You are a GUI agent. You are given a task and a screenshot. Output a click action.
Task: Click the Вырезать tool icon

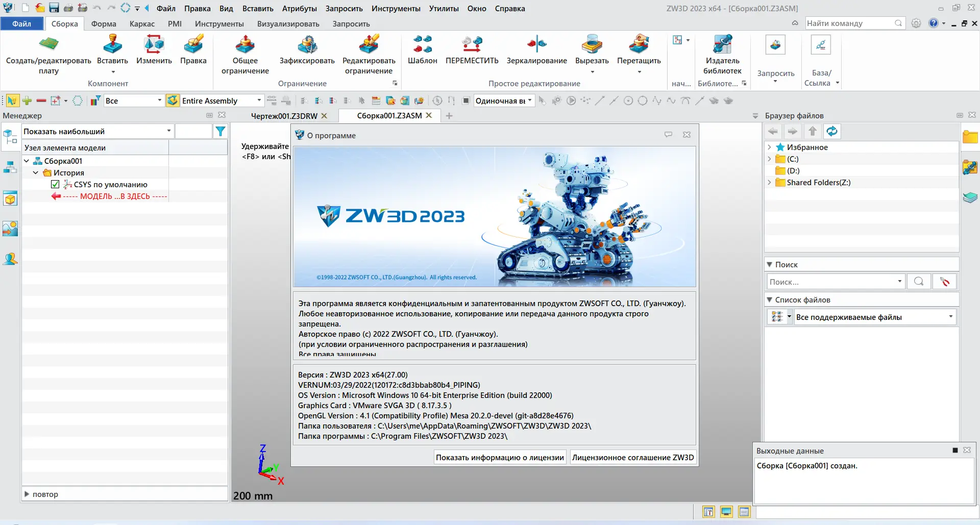click(592, 44)
